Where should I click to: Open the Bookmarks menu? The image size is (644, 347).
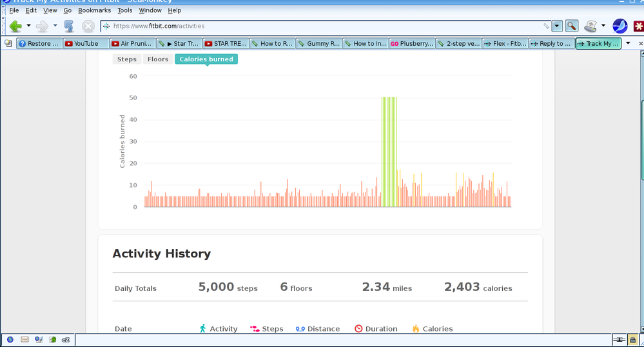(x=95, y=10)
